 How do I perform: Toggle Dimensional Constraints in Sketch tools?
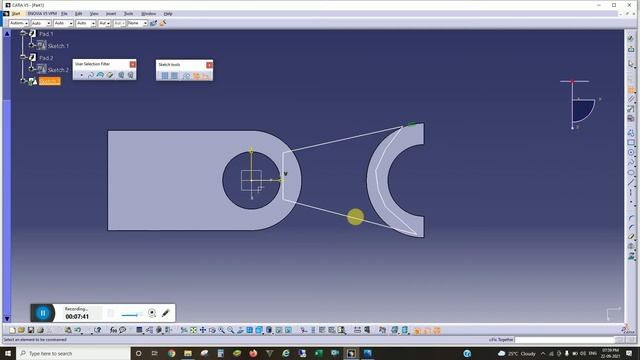coord(205,76)
